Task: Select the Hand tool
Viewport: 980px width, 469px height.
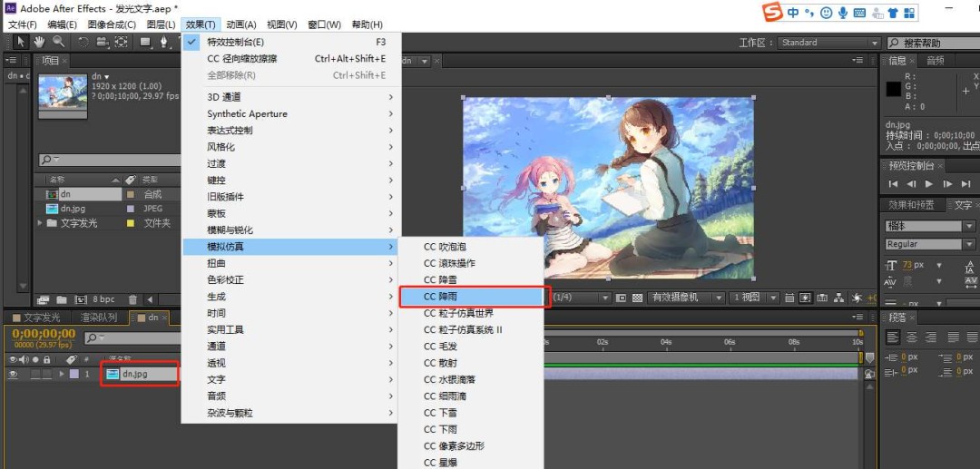Action: [39, 42]
